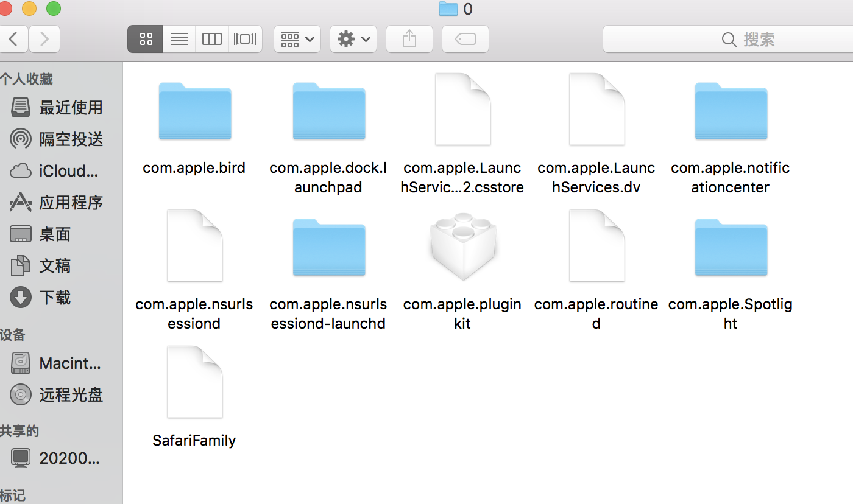This screenshot has height=504, width=853.
Task: Select the com.apple.LaunchServices.dv file icon
Action: pos(596,110)
